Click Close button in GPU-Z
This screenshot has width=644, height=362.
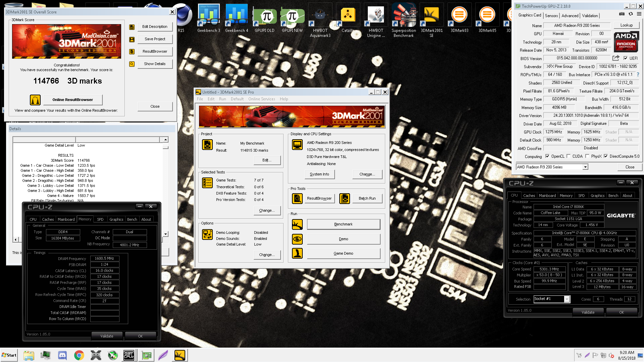tap(630, 167)
